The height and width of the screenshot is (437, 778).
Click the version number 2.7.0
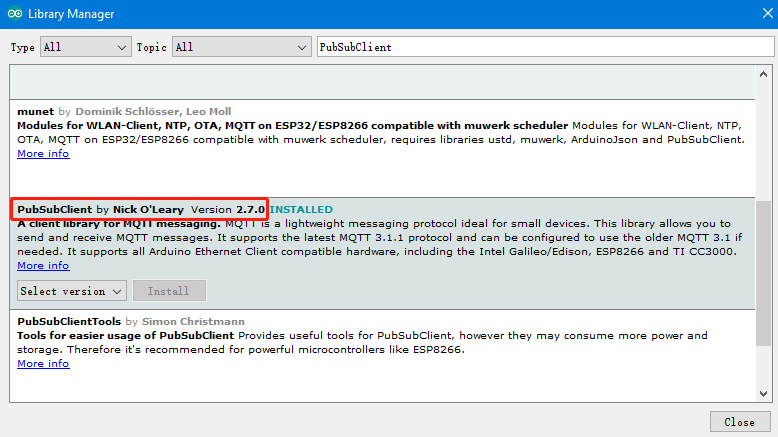tap(250, 209)
